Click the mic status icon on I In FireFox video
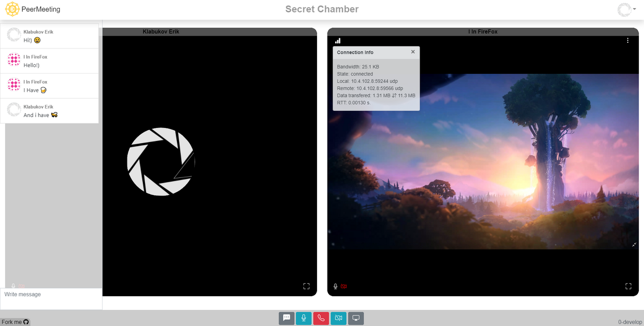Image resolution: width=644 pixels, height=326 pixels. [336, 286]
